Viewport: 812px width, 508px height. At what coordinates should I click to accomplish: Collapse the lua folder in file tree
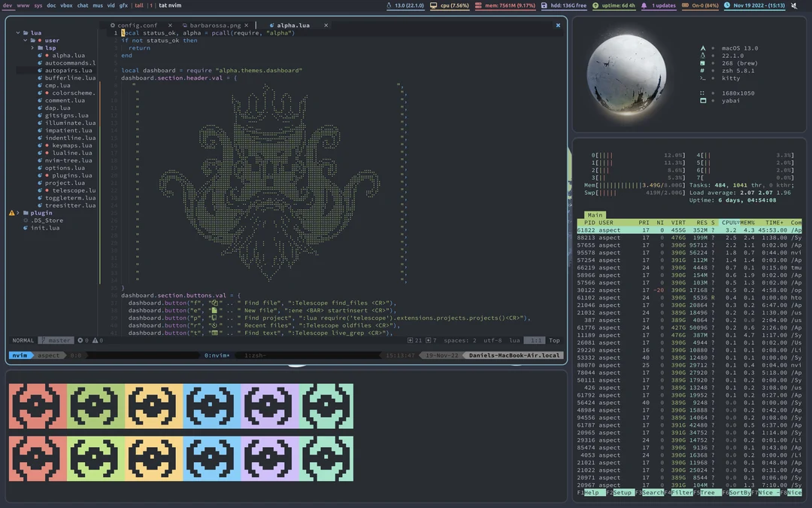click(18, 32)
